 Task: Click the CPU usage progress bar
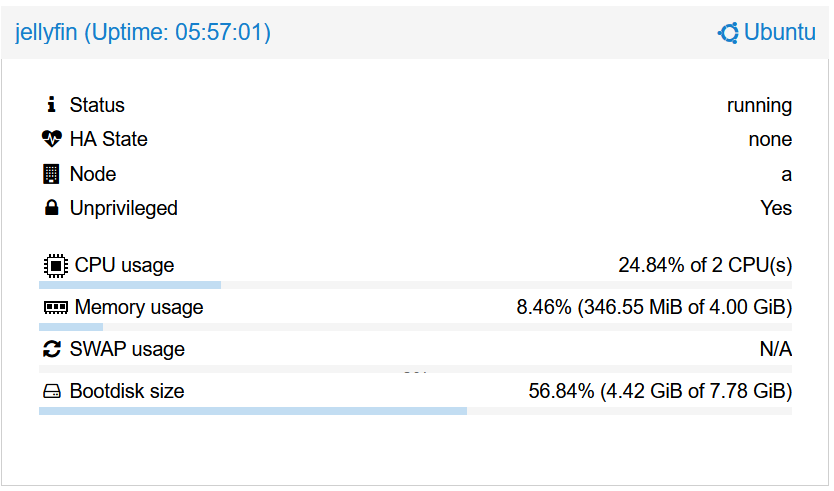tap(415, 285)
